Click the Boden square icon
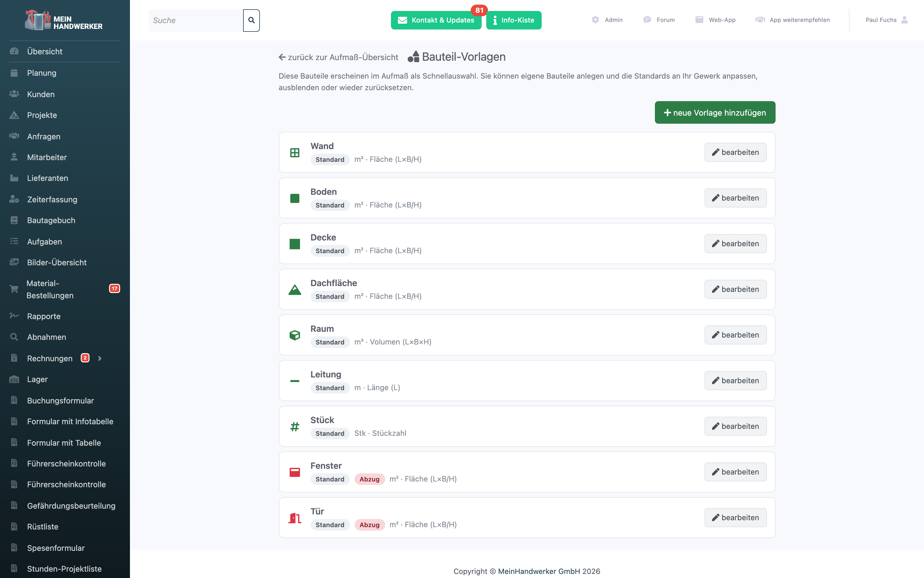This screenshot has height=578, width=924. (295, 199)
